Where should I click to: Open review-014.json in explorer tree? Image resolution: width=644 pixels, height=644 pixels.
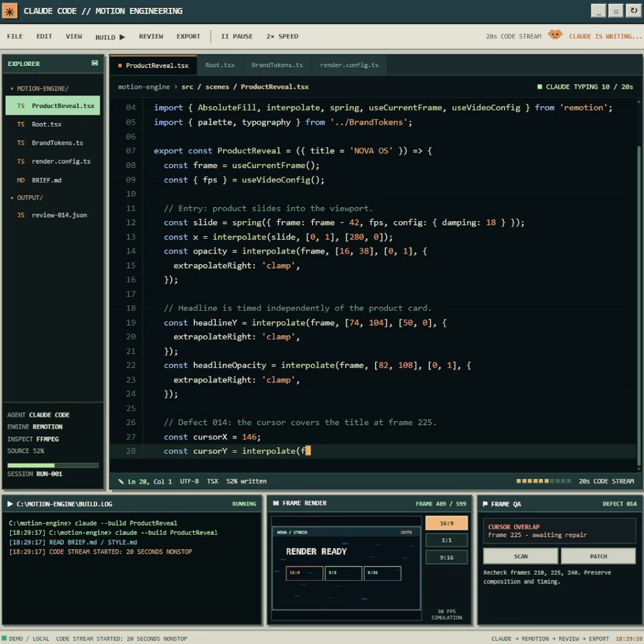pos(52,215)
